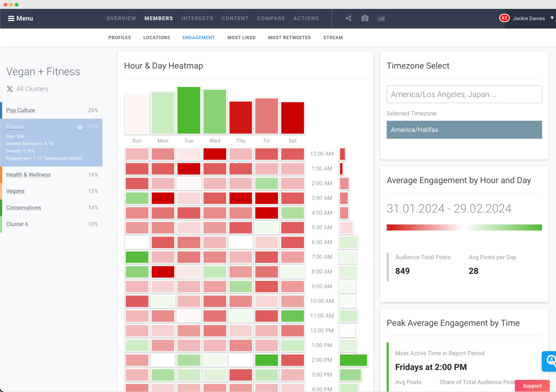This screenshot has height=392, width=556.
Task: Open the hamburger Menu
Action: pyautogui.click(x=20, y=18)
